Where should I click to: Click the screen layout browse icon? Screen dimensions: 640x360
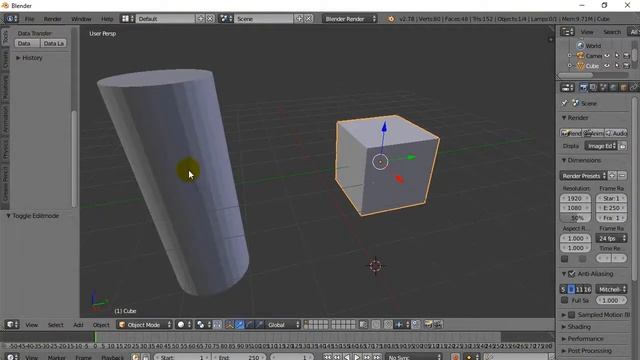[x=127, y=19]
